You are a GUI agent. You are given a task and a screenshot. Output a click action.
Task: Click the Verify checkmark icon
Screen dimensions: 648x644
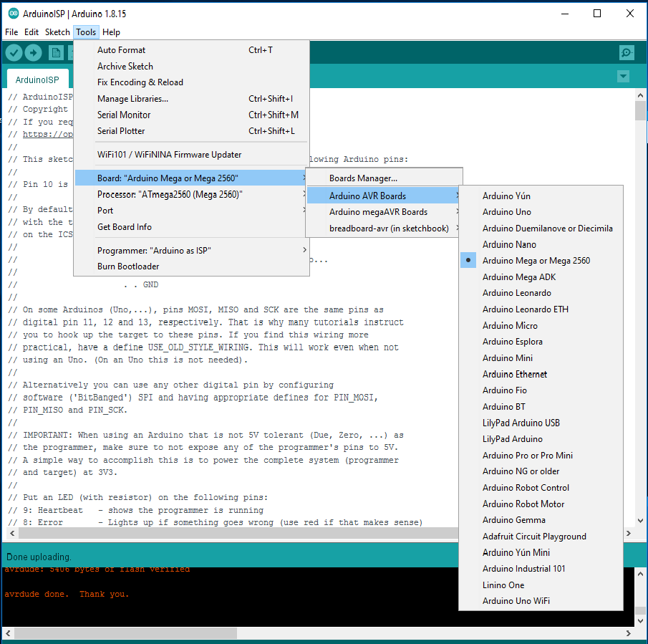point(14,53)
